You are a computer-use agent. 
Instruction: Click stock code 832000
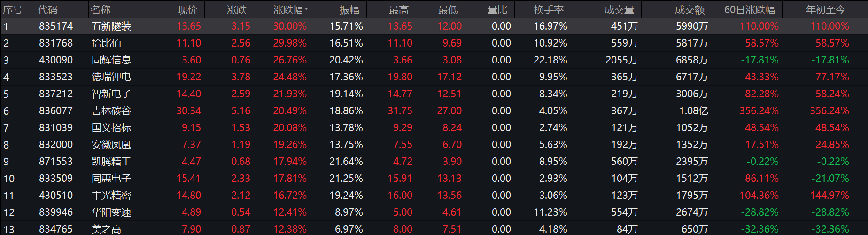pos(56,145)
